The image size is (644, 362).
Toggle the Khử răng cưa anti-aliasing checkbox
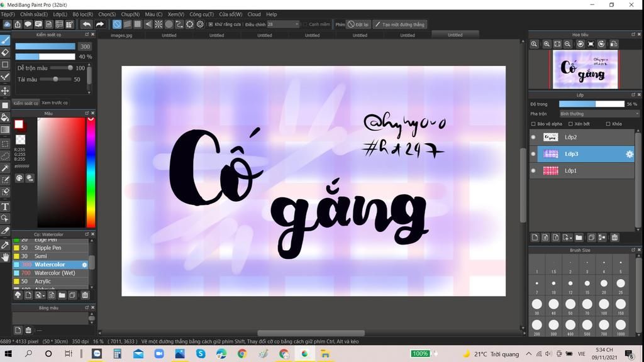coord(211,25)
